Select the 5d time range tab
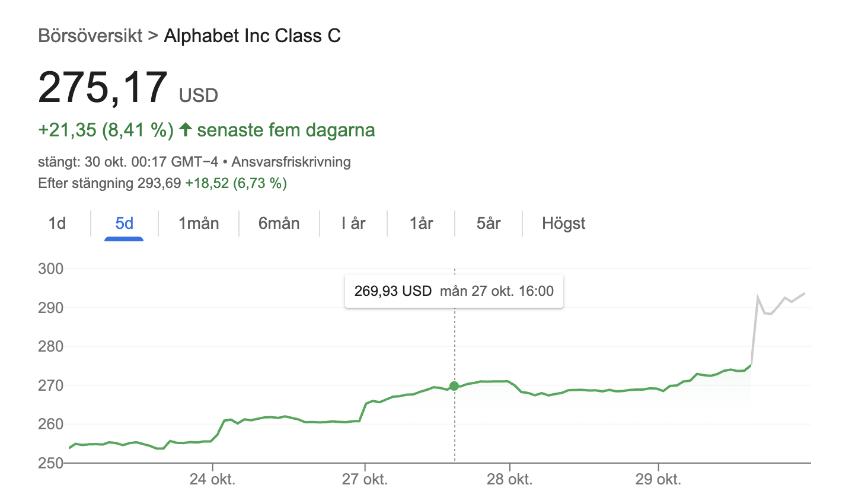868x504 pixels. [124, 224]
